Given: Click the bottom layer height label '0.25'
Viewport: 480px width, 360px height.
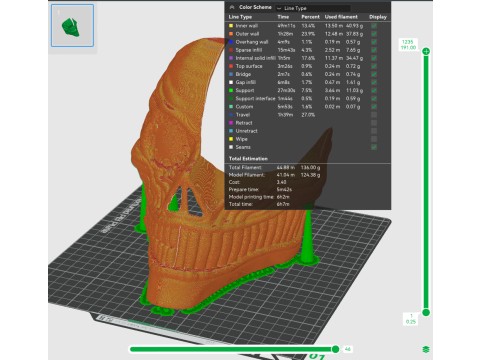Looking at the screenshot, I should coord(411,322).
